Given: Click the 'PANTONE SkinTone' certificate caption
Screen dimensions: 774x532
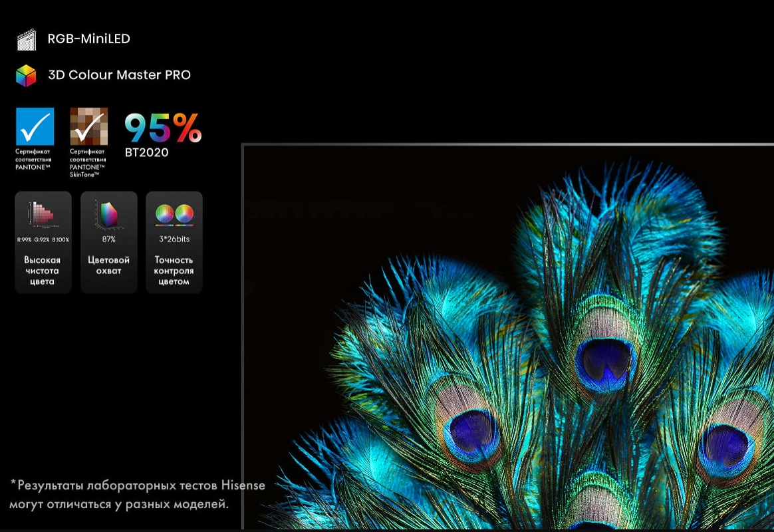Looking at the screenshot, I should [x=88, y=164].
